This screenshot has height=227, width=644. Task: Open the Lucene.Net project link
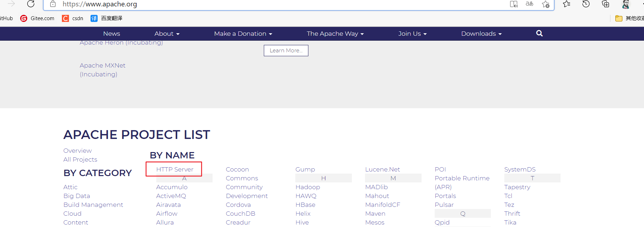(x=383, y=169)
